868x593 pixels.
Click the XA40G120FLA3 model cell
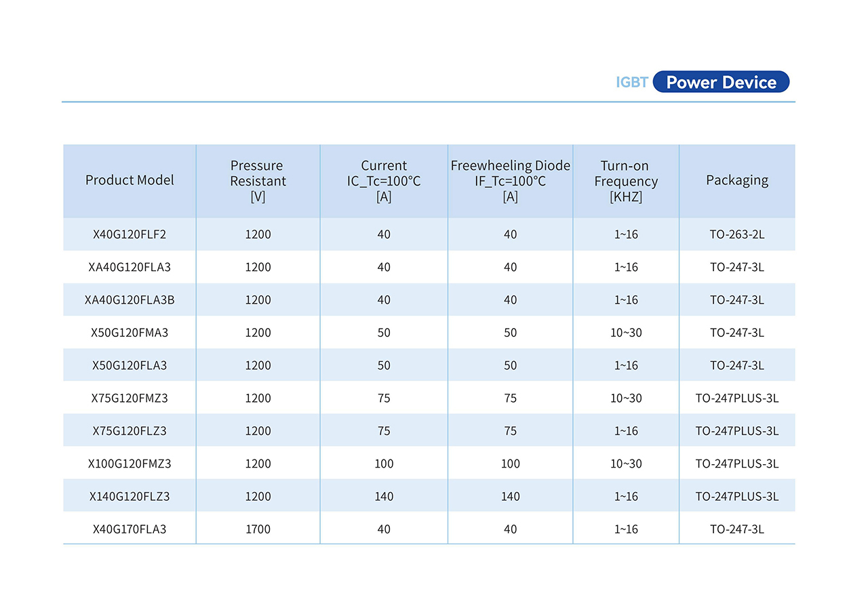(130, 268)
